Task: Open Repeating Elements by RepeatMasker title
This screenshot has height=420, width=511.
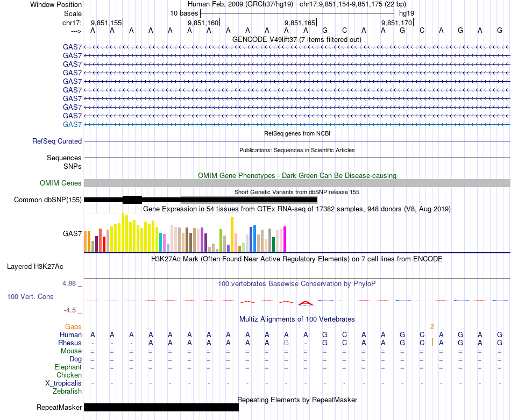Action: (x=297, y=400)
